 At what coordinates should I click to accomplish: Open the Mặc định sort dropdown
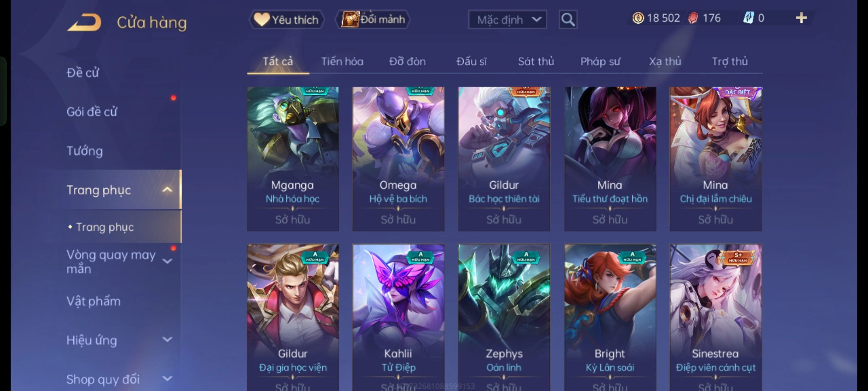pos(507,20)
